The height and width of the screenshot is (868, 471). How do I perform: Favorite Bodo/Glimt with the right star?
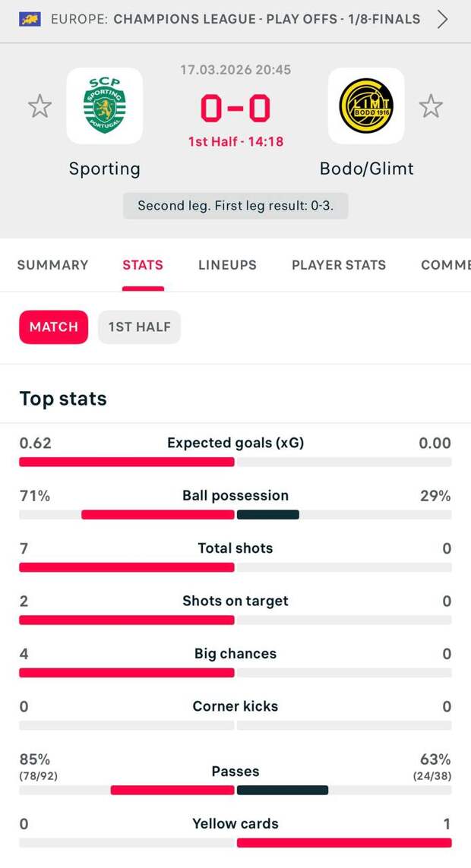pos(431,106)
